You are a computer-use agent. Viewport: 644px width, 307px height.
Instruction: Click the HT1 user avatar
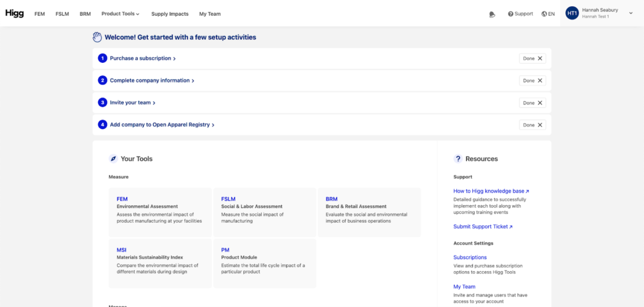572,13
